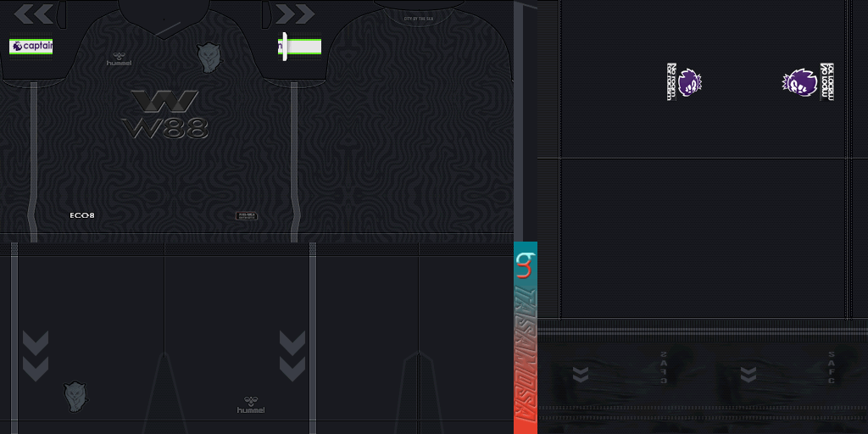868x434 pixels.
Task: Click the white armband stripe on right sleeve
Action: click(299, 47)
